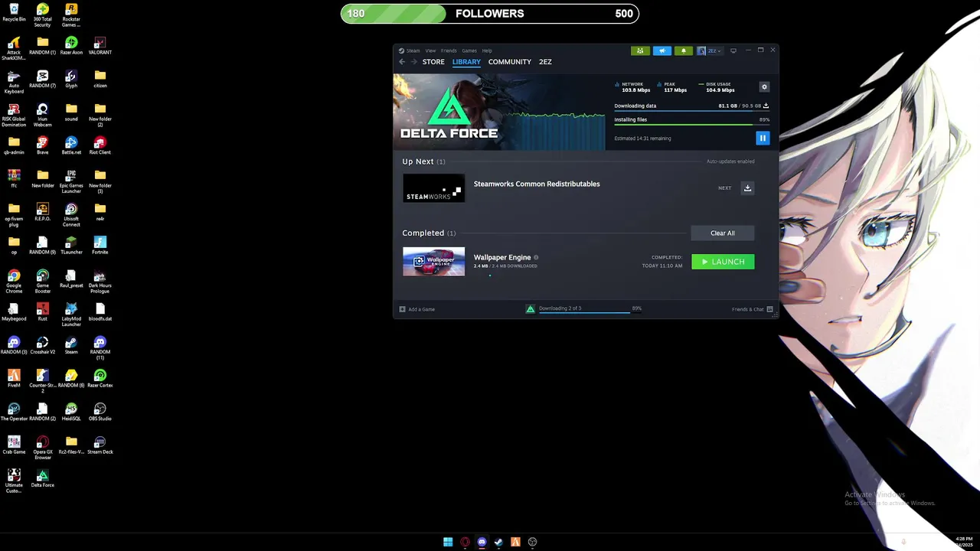Viewport: 980px width, 551px height.
Task: Click the Wallpaper Engine thumbnail
Action: tap(433, 262)
